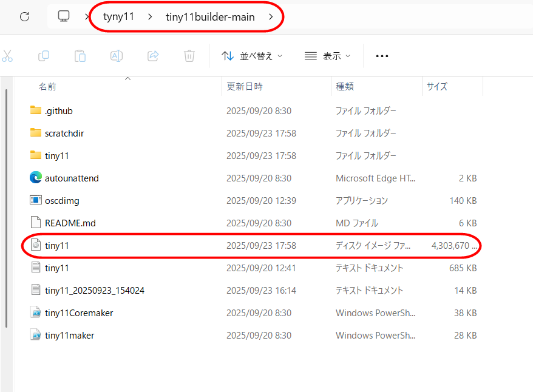Select the oscdimg application file
Screen dimensions: 533x392
coord(62,200)
